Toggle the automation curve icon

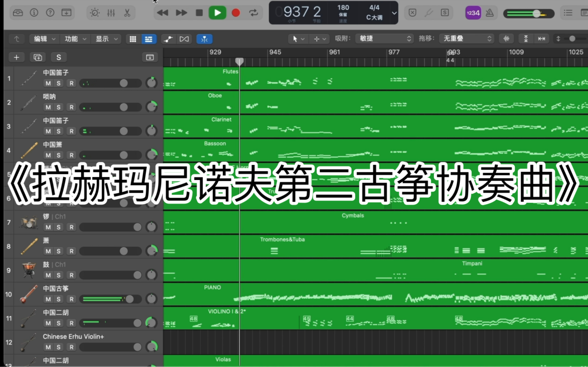coord(168,39)
